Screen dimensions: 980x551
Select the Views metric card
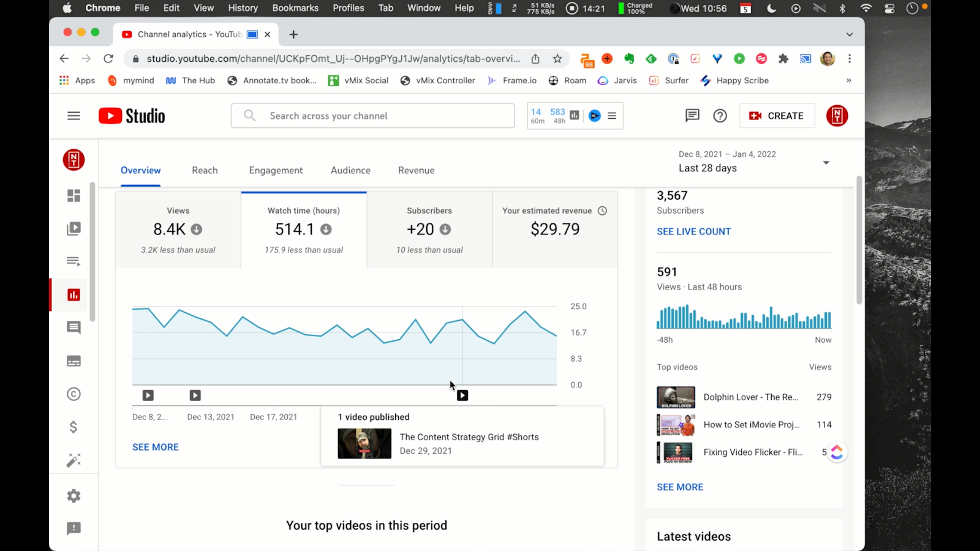click(178, 230)
